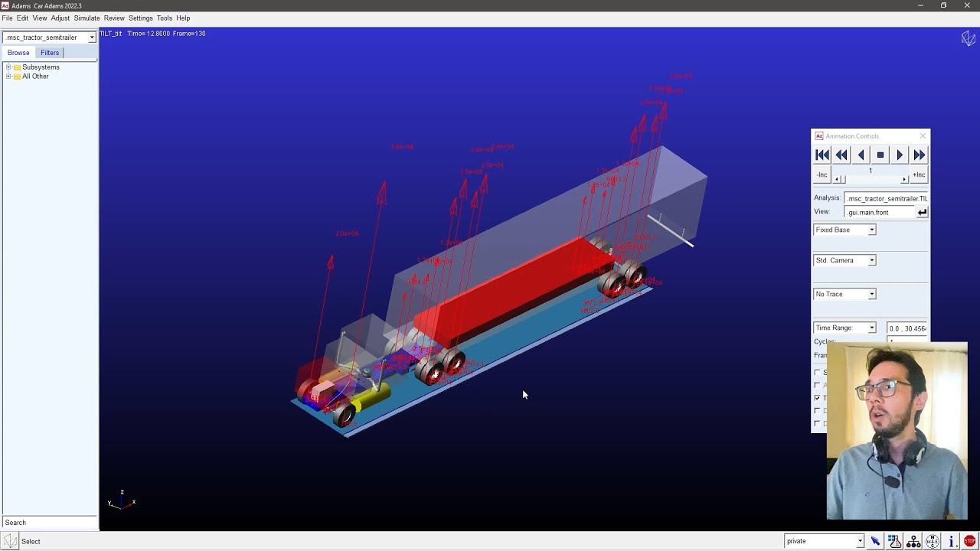Click the flask icon in status bar
Screen dimensions: 980x551
click(894, 541)
